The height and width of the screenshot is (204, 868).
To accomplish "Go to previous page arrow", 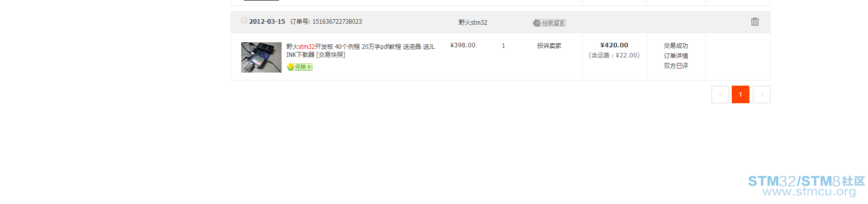I will click(720, 94).
